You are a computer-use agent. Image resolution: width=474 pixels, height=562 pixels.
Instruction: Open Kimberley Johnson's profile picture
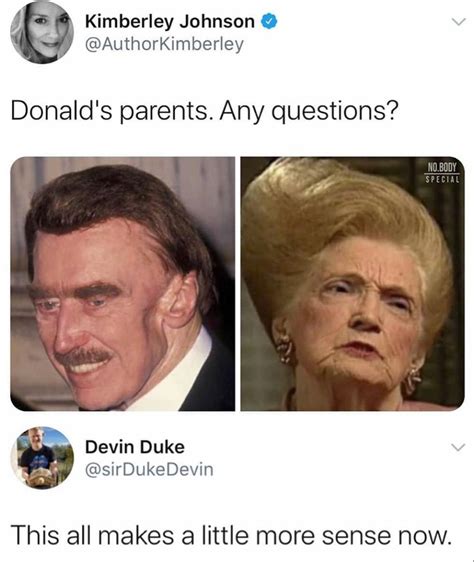[x=42, y=32]
